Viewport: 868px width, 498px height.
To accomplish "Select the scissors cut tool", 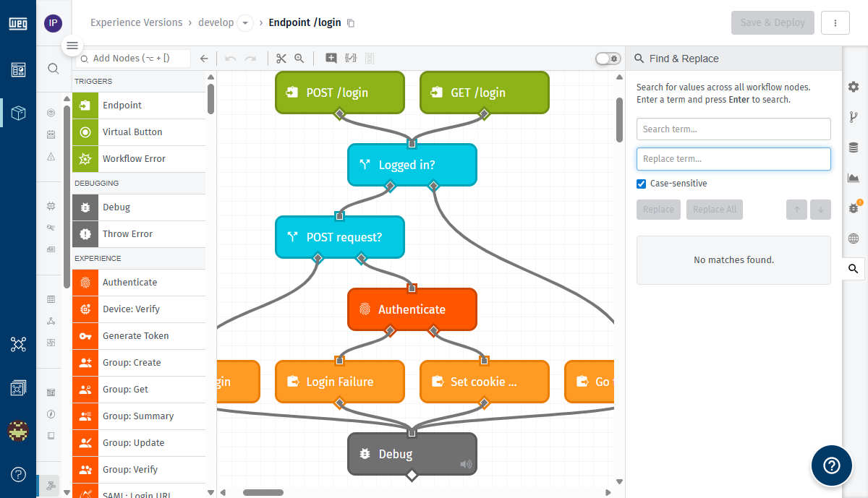I will (281, 59).
